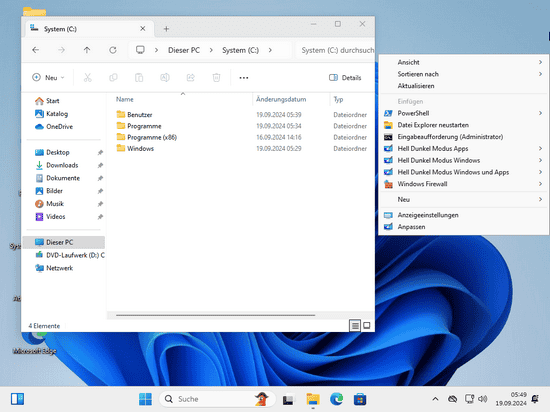Click the Paste clipboard icon

click(139, 77)
